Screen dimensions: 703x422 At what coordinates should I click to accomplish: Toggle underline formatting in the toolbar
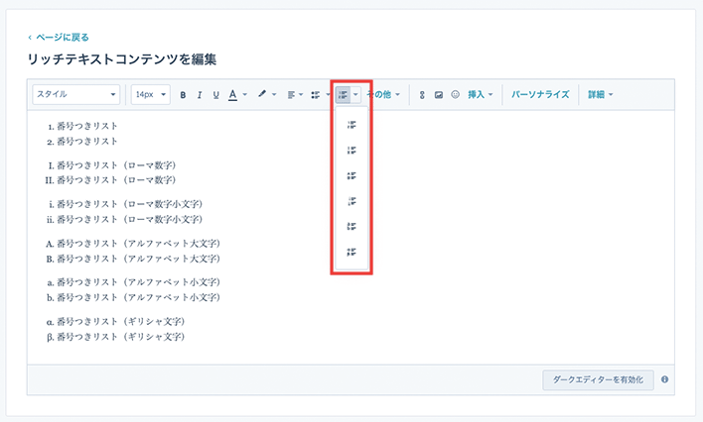[216, 95]
